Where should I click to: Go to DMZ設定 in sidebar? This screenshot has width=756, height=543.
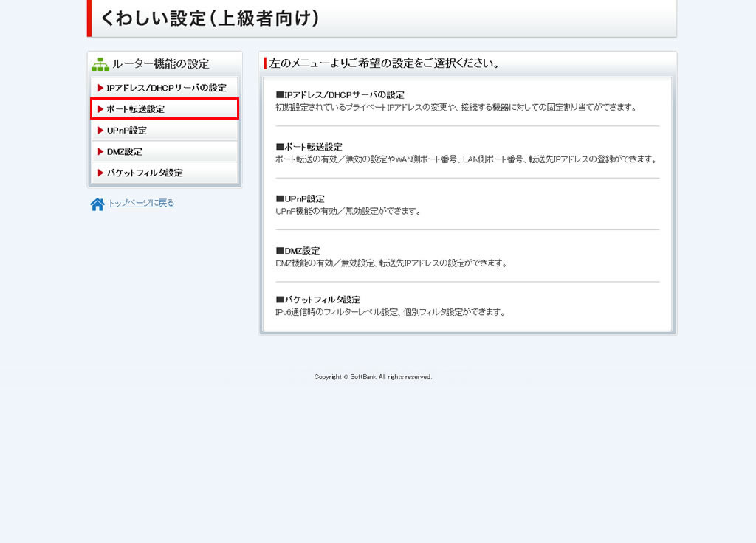tap(165, 151)
